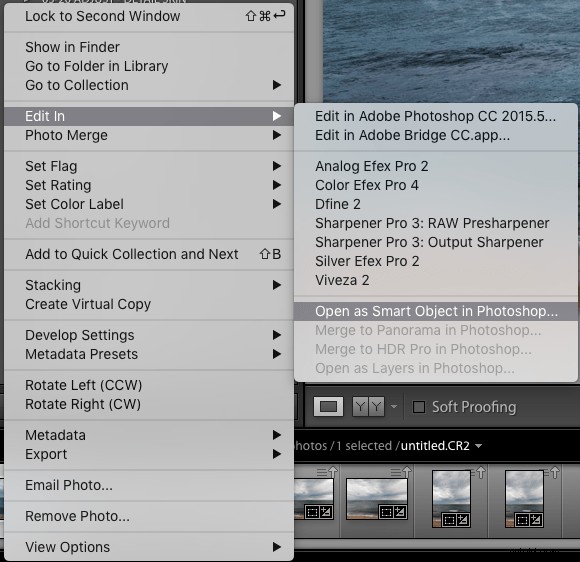Open the untitled.CR2 filename dropdown

coord(478,446)
